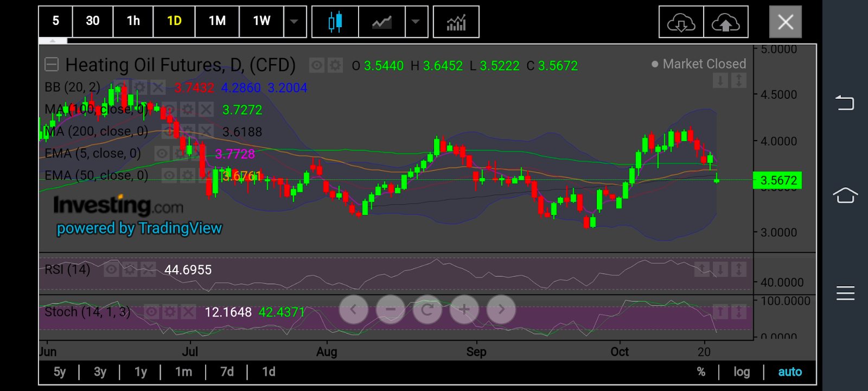Viewport: 868px width, 391px height.
Task: Open more time intervals dropdown
Action: click(x=295, y=22)
